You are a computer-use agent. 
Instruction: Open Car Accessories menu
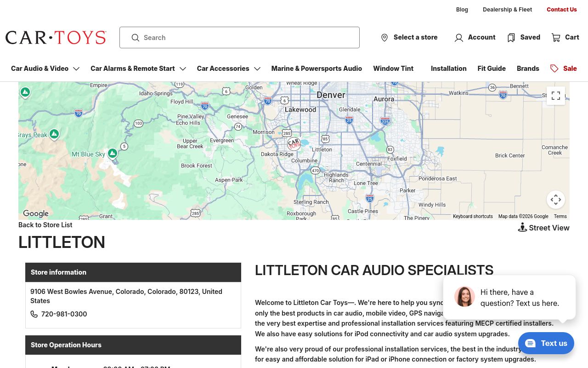coord(223,69)
